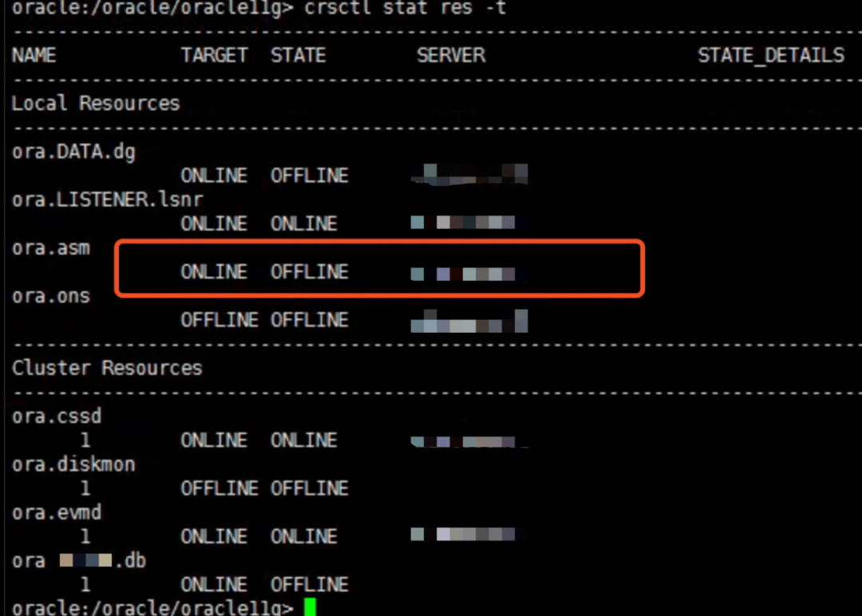Click OFFLINE state in the ora.asm row
The width and height of the screenshot is (862, 616).
coord(310,272)
